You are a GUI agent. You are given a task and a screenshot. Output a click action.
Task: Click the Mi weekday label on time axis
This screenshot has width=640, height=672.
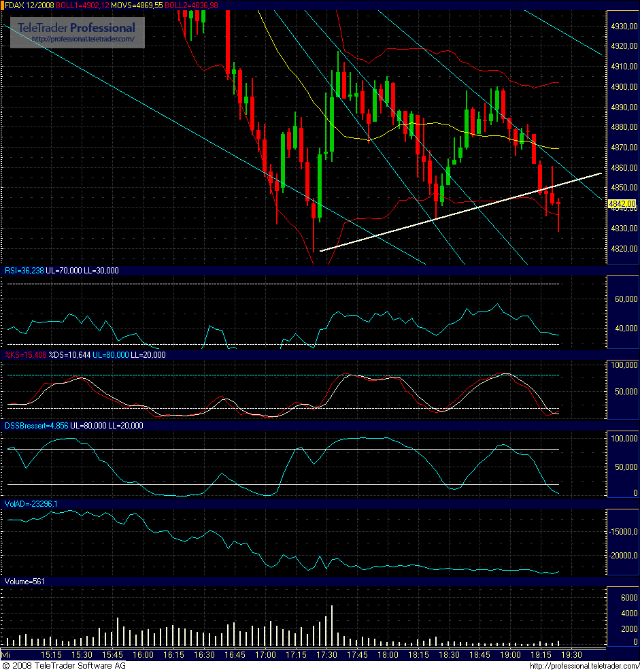(5, 655)
